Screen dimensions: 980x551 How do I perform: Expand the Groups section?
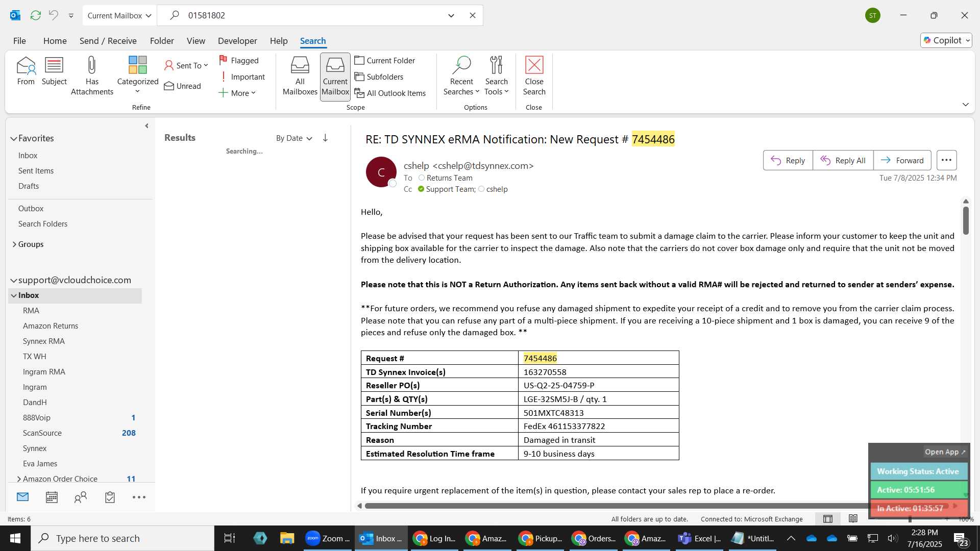tap(14, 244)
